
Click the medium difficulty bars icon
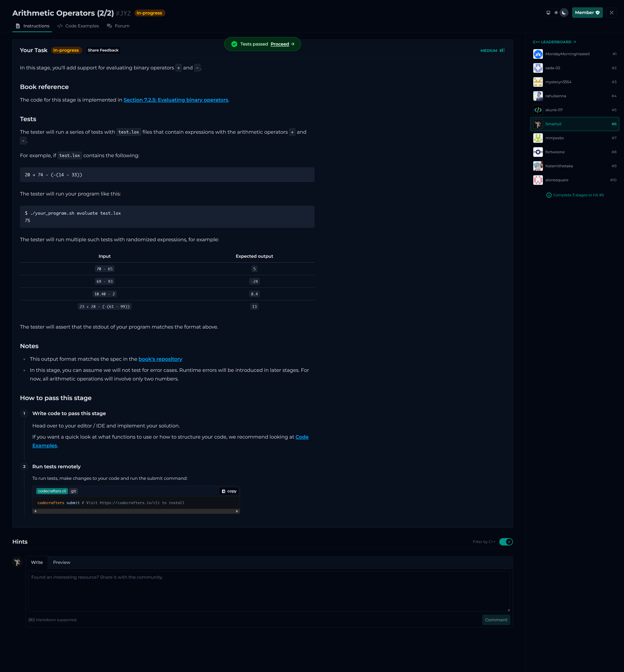(502, 50)
